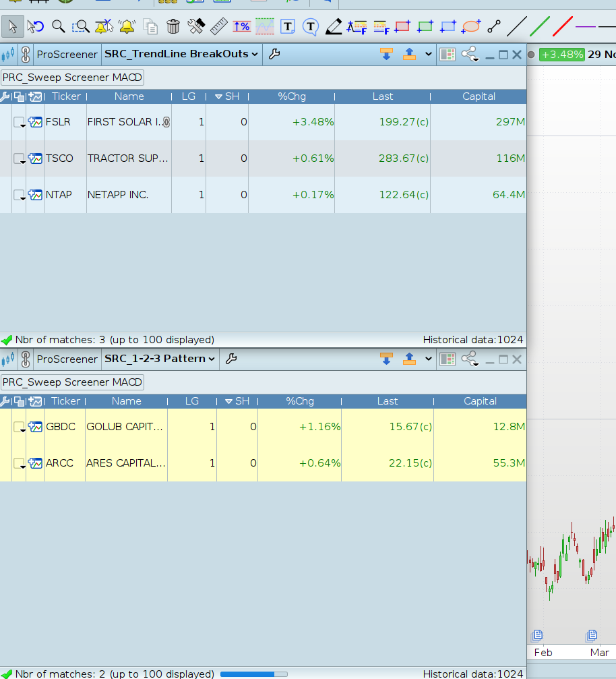Sort by SH column in top screener

click(227, 96)
